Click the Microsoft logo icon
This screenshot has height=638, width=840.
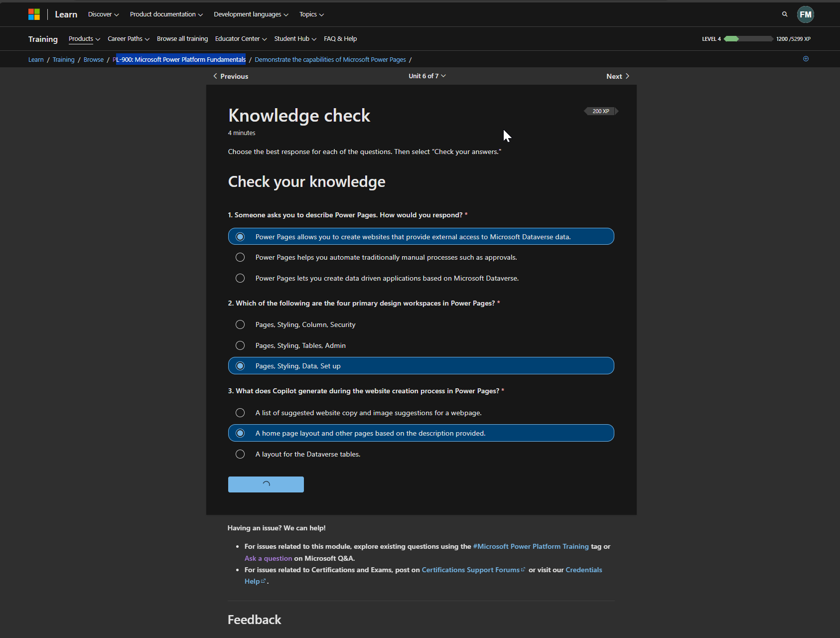[x=34, y=14]
